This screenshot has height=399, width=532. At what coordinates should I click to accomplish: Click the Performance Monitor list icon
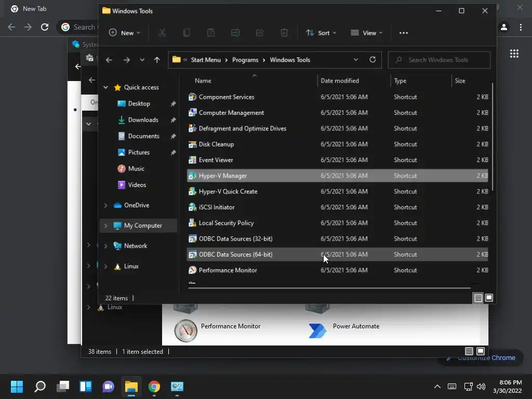coord(192,270)
